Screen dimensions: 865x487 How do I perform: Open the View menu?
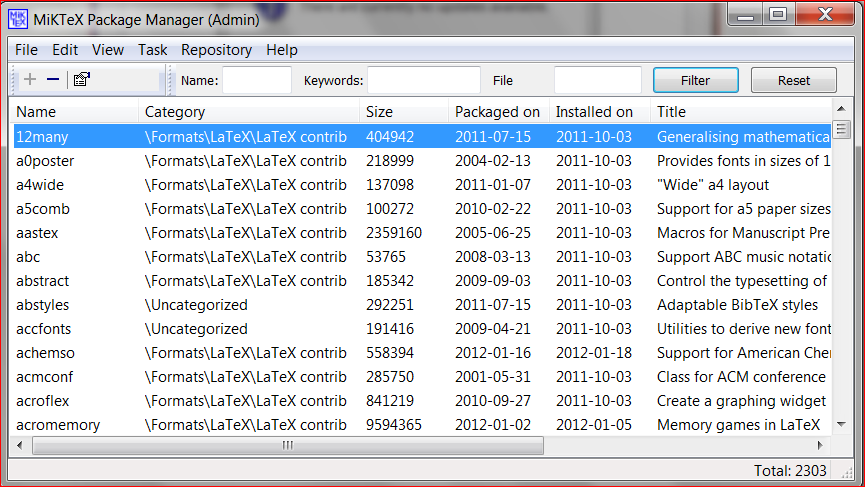click(x=108, y=50)
